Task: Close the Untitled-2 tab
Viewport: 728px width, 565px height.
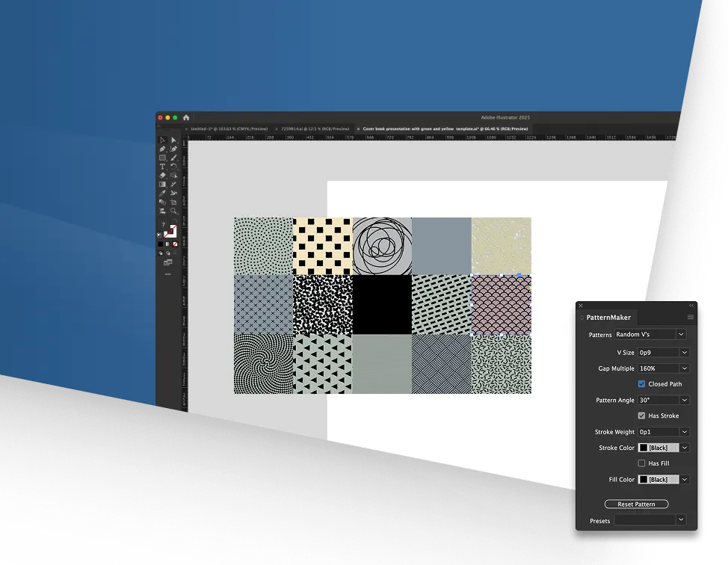Action: (x=187, y=129)
